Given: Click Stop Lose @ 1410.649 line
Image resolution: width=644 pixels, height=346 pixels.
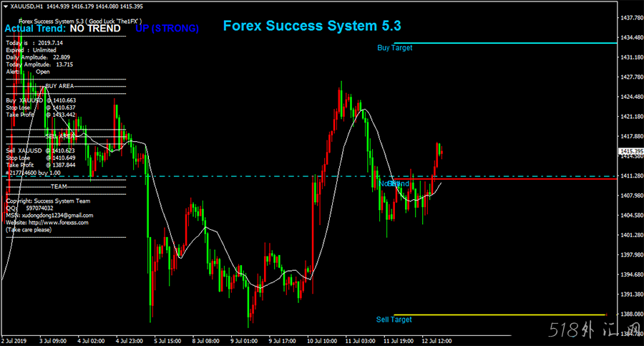Looking at the screenshot, I should (x=41, y=158).
